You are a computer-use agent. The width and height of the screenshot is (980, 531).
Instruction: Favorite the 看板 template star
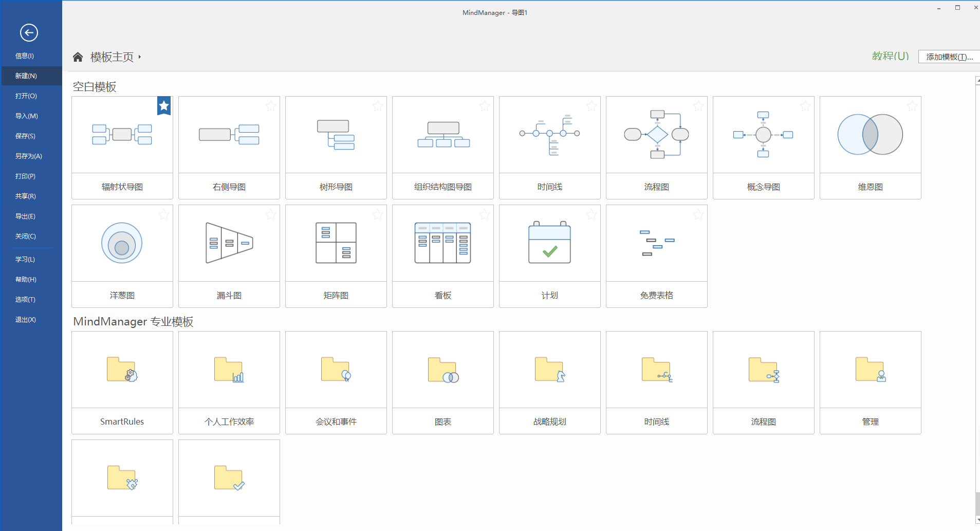(x=485, y=215)
